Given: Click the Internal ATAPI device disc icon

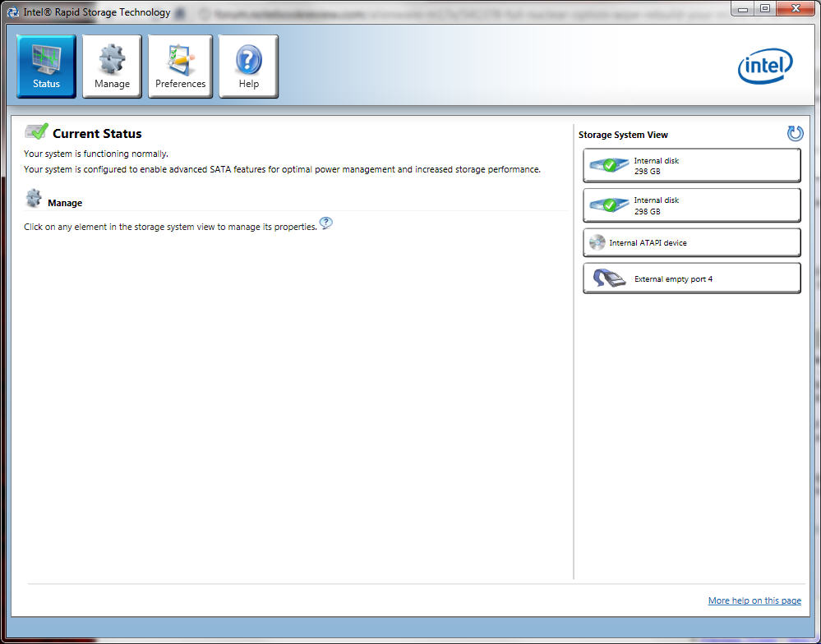Looking at the screenshot, I should (597, 243).
